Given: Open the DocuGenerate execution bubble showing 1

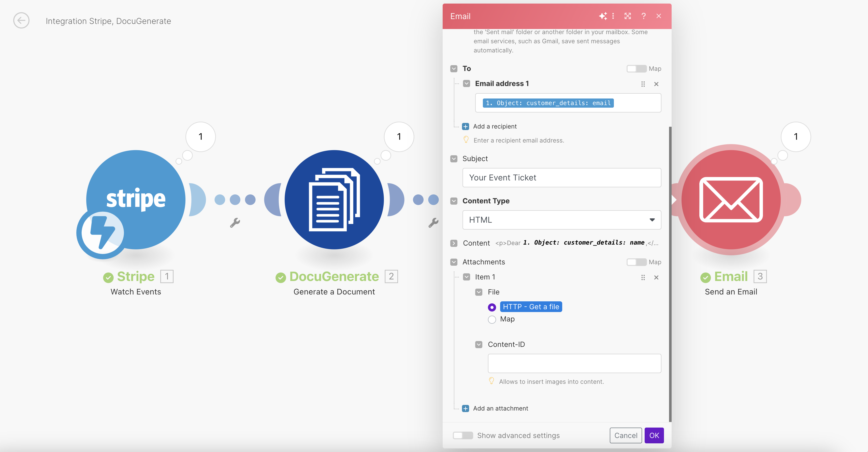Looking at the screenshot, I should pyautogui.click(x=399, y=136).
